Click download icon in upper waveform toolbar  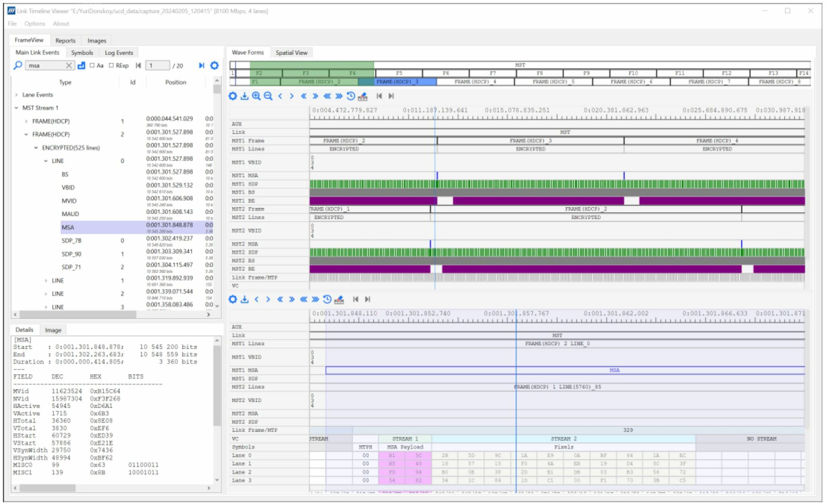pos(245,96)
